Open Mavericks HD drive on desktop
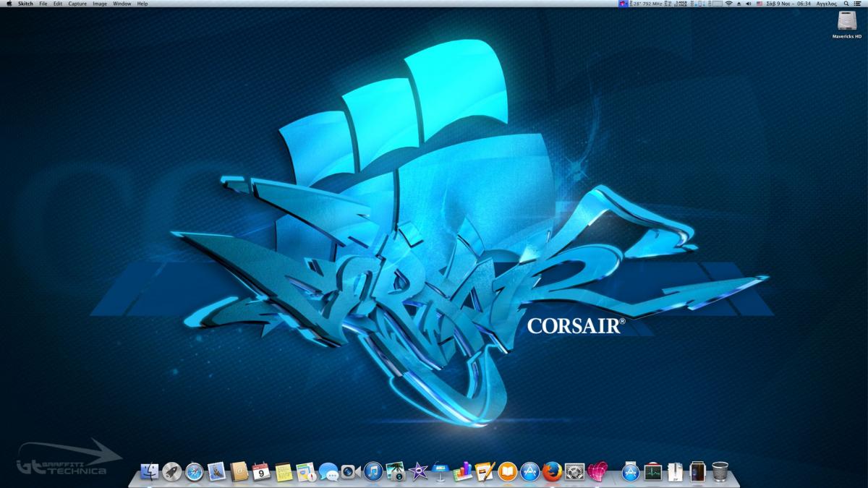Screen dimensions: 868x488 [x=846, y=25]
